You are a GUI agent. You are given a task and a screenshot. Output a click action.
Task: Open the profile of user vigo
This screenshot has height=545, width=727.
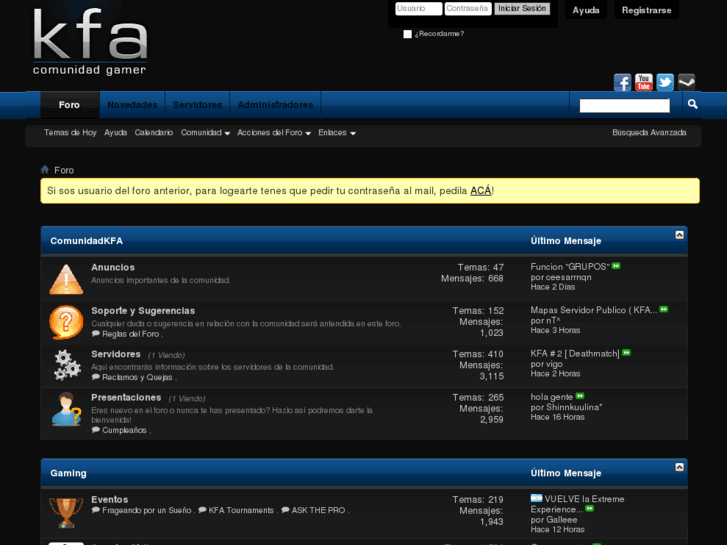[554, 364]
